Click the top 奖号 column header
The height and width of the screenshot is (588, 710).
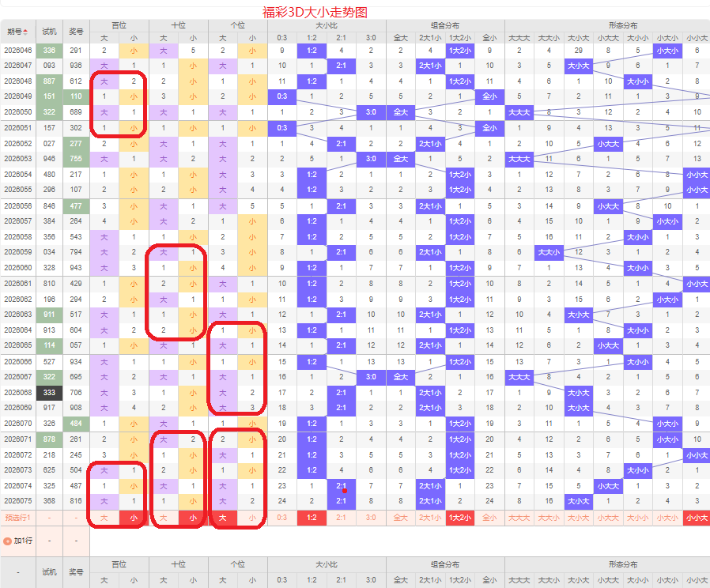coord(76,32)
